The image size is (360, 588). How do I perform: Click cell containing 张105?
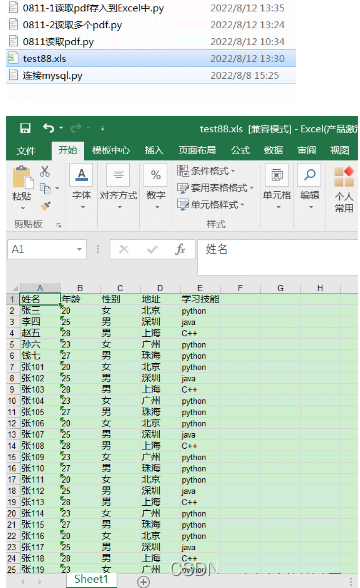click(40, 412)
